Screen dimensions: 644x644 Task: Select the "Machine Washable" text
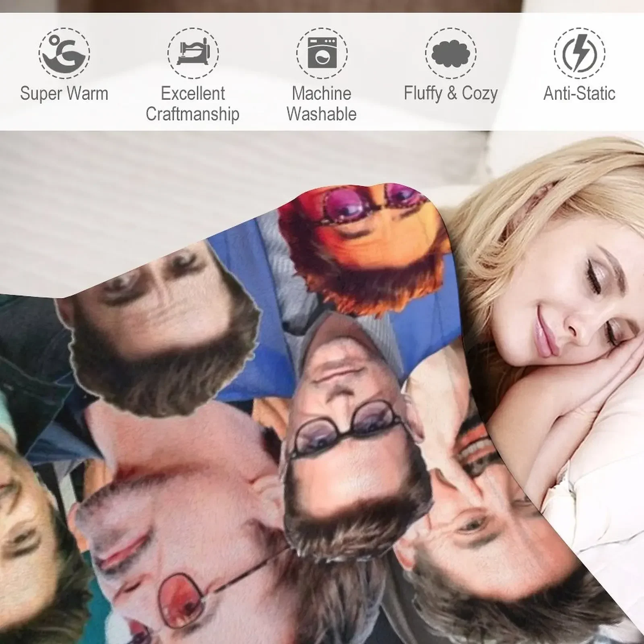coord(322,104)
